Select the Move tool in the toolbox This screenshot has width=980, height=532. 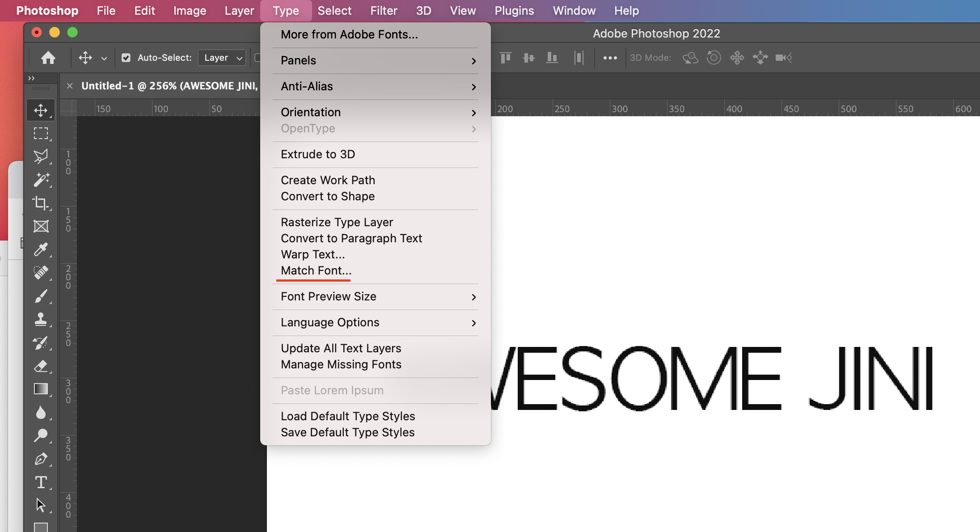tap(41, 110)
